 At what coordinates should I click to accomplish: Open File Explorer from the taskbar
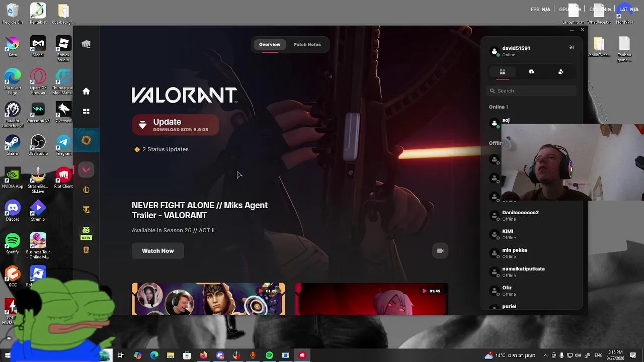[x=171, y=355]
